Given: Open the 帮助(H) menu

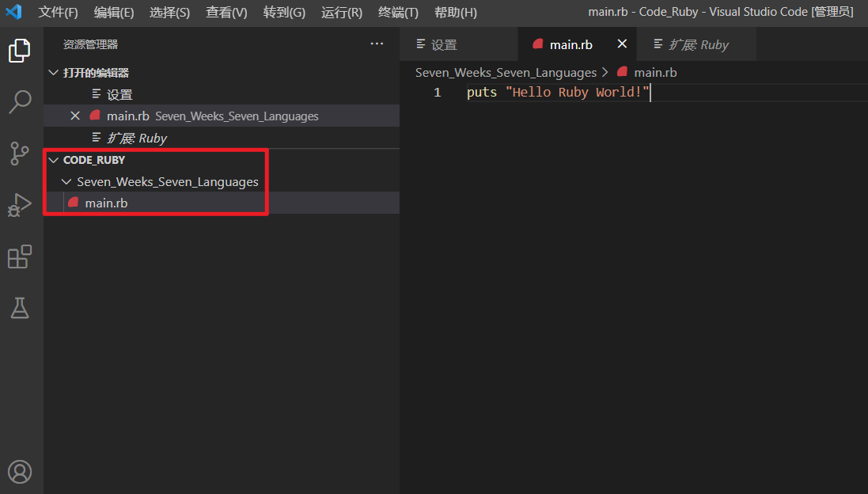Looking at the screenshot, I should click(456, 12).
